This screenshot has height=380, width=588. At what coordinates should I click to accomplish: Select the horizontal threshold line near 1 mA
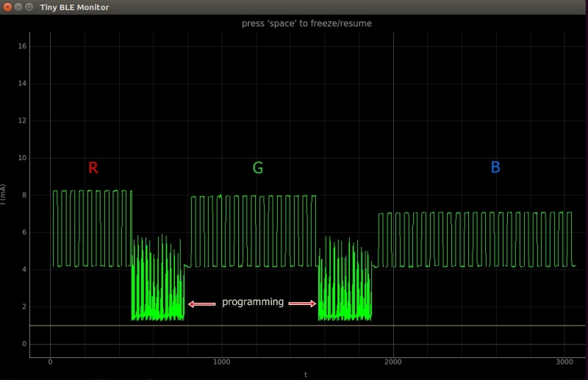point(307,325)
